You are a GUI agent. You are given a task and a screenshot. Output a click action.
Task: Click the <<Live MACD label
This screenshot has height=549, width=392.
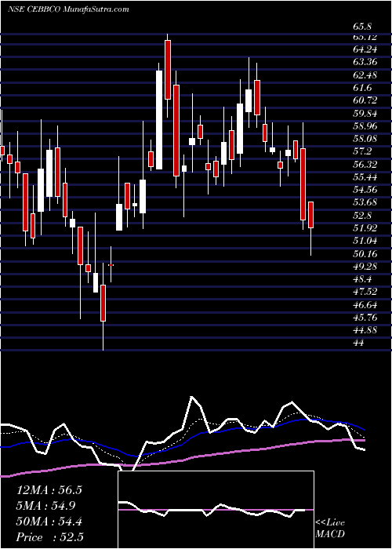point(330,529)
